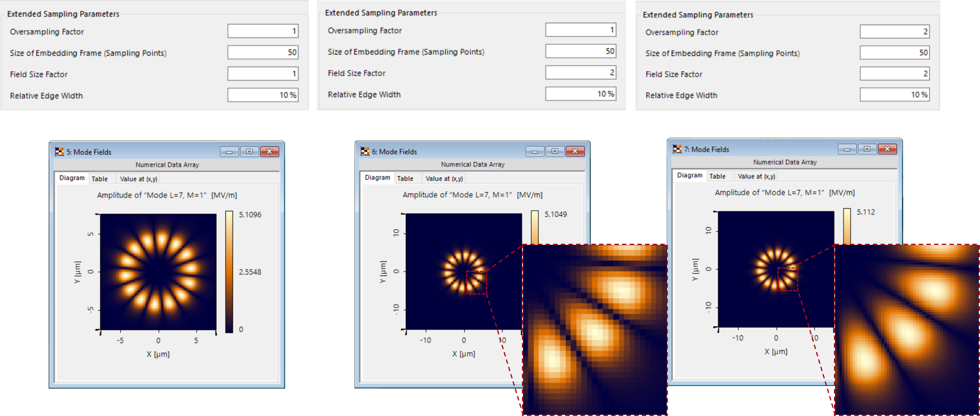Close the 5: Mode Fields window

click(x=270, y=152)
